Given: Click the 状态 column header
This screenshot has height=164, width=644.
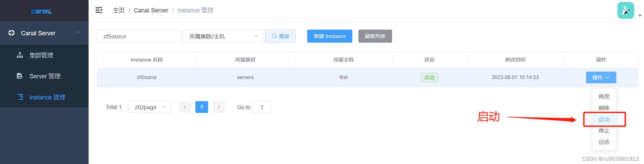Looking at the screenshot, I should click(x=429, y=60).
